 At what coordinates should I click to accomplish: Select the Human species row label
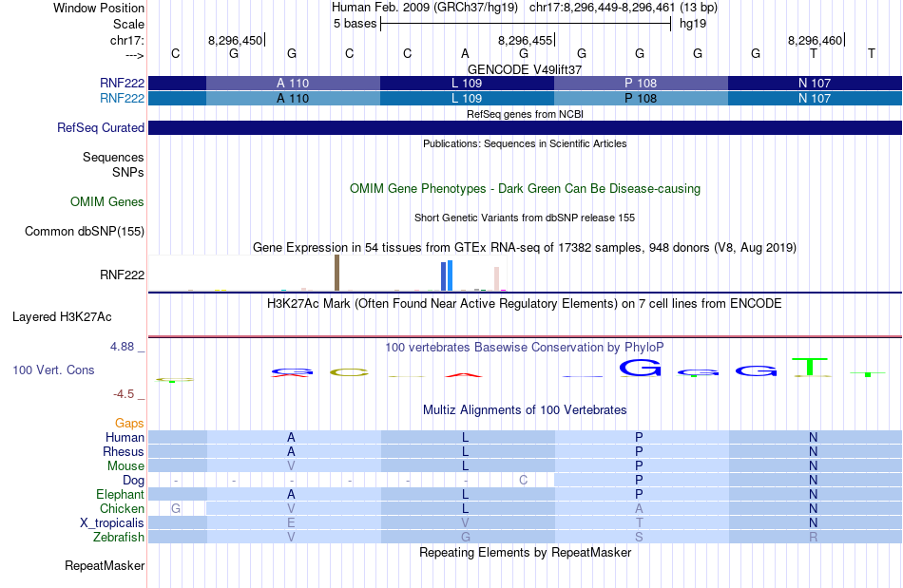pyautogui.click(x=125, y=437)
